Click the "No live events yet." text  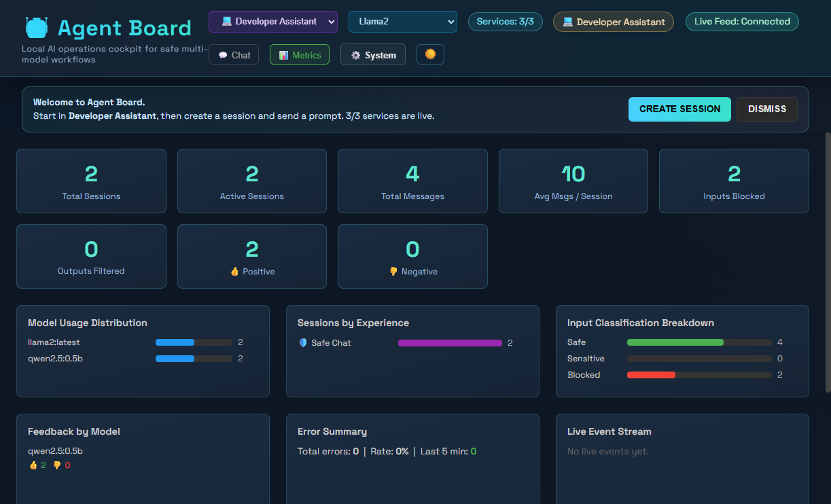(608, 451)
